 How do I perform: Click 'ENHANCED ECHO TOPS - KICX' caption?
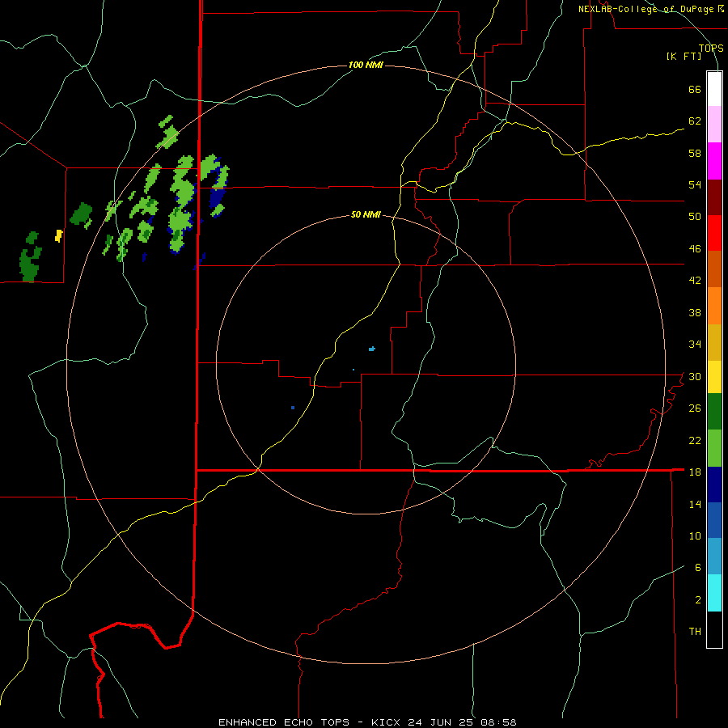point(310,722)
